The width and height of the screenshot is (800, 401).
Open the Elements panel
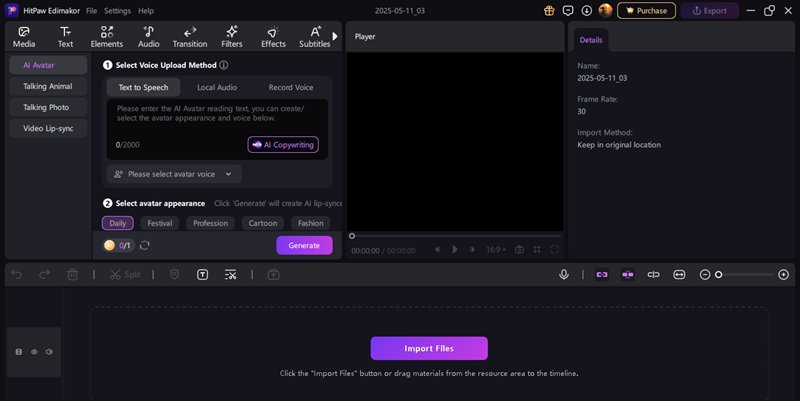point(107,37)
